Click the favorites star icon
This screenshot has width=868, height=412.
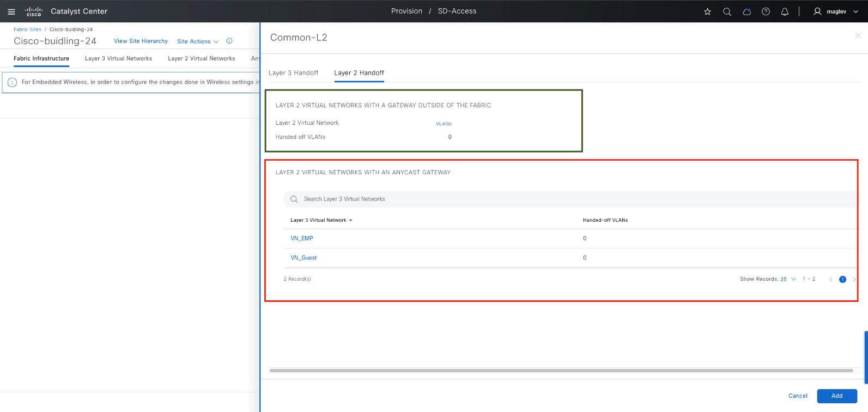coord(707,11)
